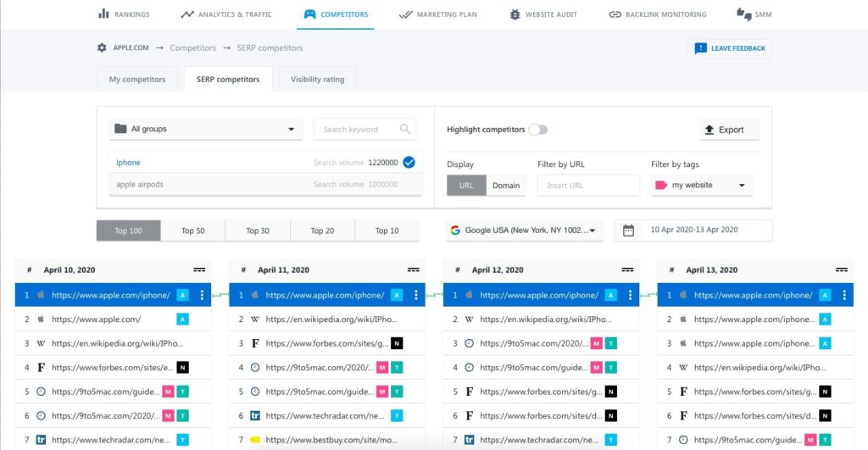Image resolution: width=868 pixels, height=450 pixels.
Task: Click the N tag on April 11 forbes row
Action: click(397, 344)
